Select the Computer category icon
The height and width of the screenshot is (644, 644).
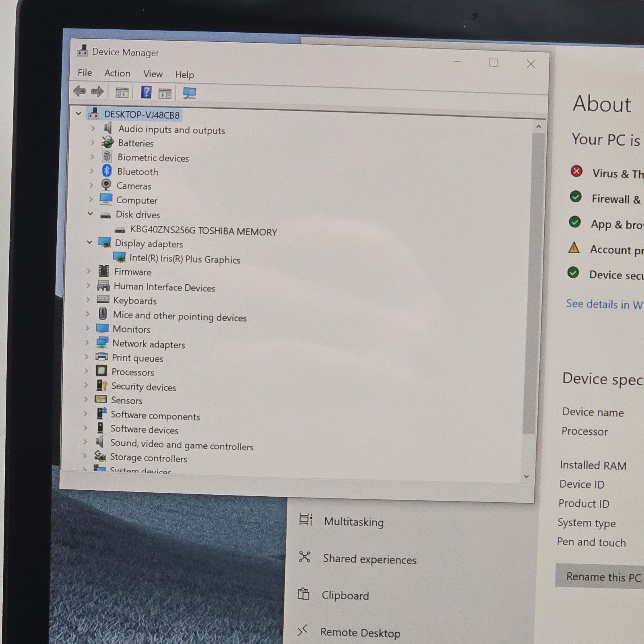[x=106, y=199]
